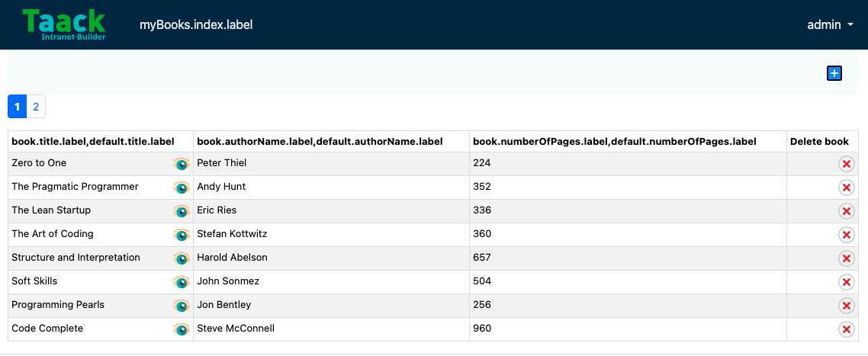Click the blue plus add-book icon
The image size is (868, 356).
pos(834,73)
